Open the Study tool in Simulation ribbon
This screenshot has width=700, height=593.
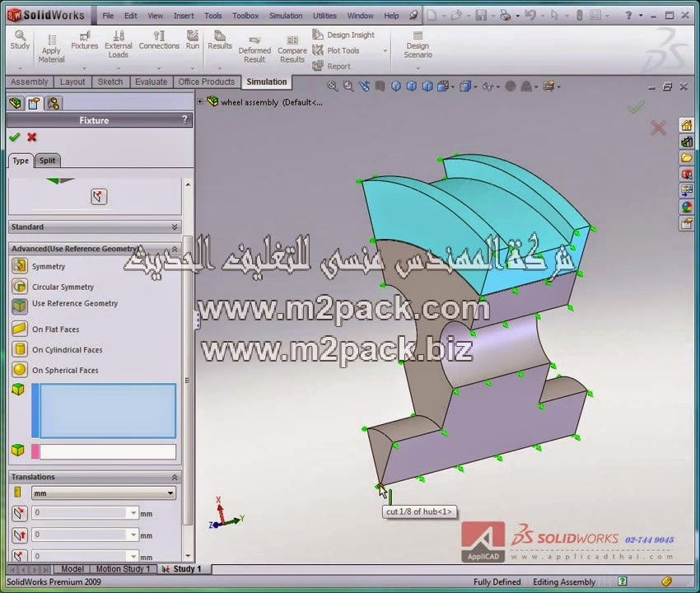coord(20,40)
